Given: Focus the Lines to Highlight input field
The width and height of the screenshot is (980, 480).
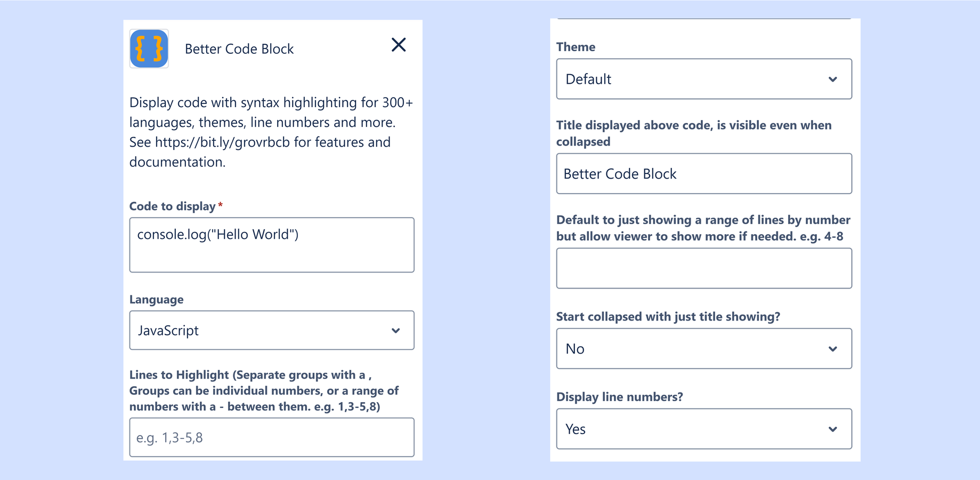Looking at the screenshot, I should click(x=272, y=437).
